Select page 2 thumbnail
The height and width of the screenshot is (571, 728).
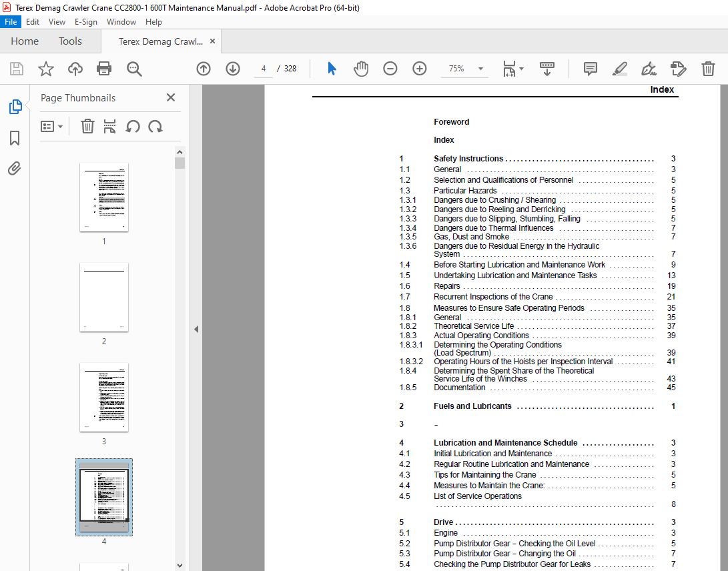coord(104,297)
